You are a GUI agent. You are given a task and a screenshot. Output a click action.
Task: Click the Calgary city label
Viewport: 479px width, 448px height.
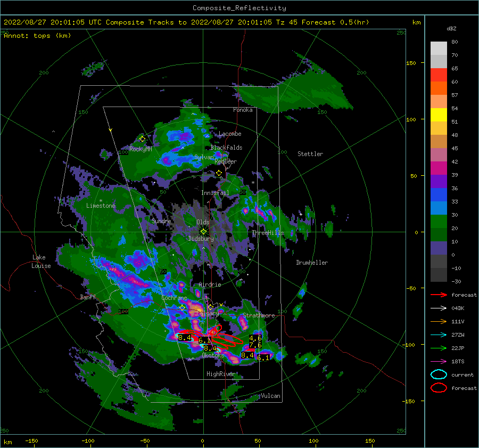pos(208,313)
